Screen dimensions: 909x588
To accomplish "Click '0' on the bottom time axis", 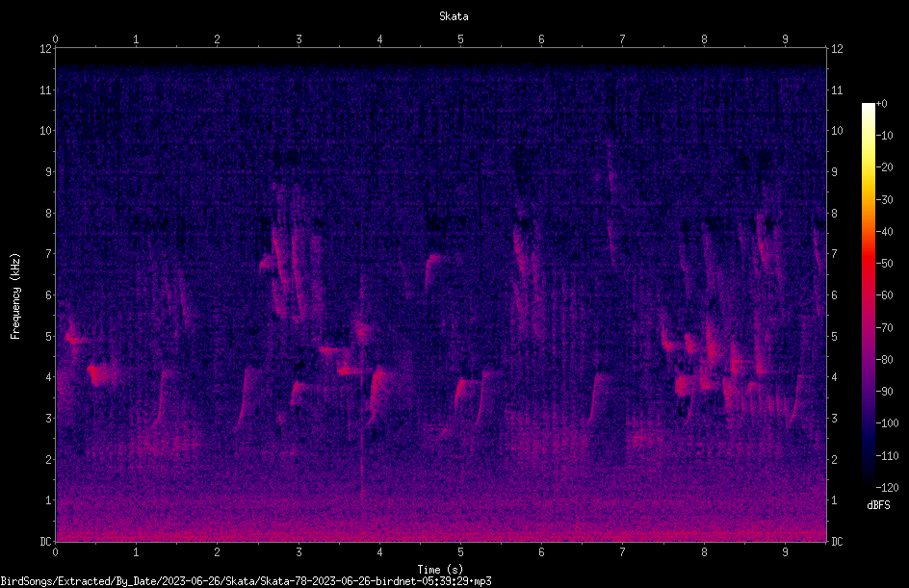I will click(55, 552).
